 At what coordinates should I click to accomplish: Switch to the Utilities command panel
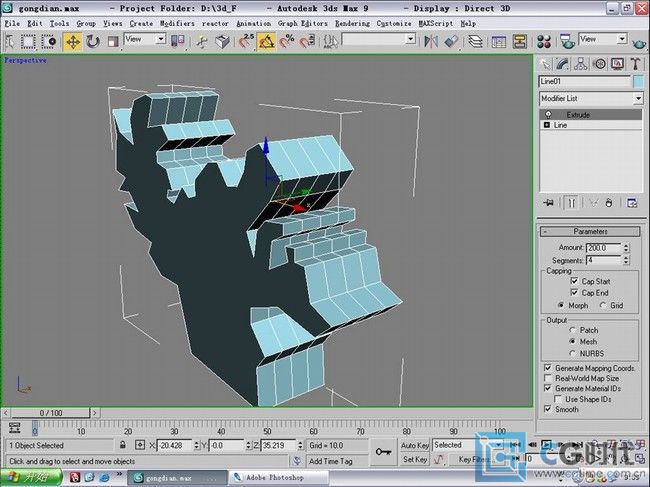(635, 64)
